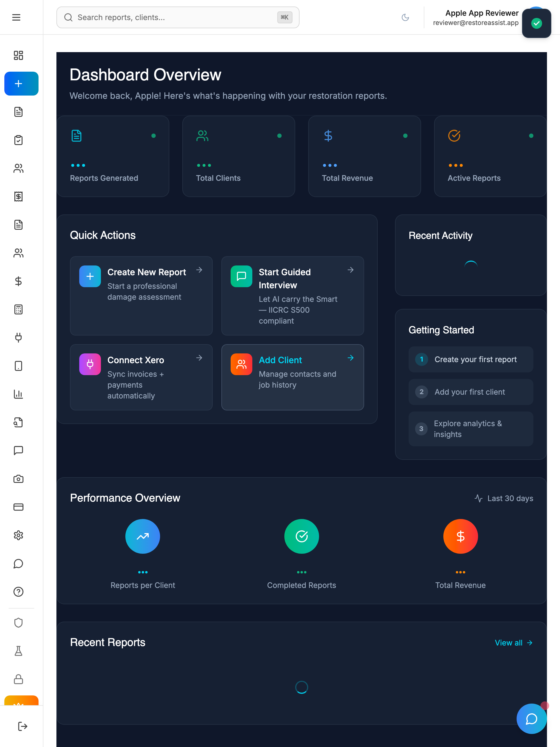Open the receipt dollar icon in sidebar

(18, 196)
